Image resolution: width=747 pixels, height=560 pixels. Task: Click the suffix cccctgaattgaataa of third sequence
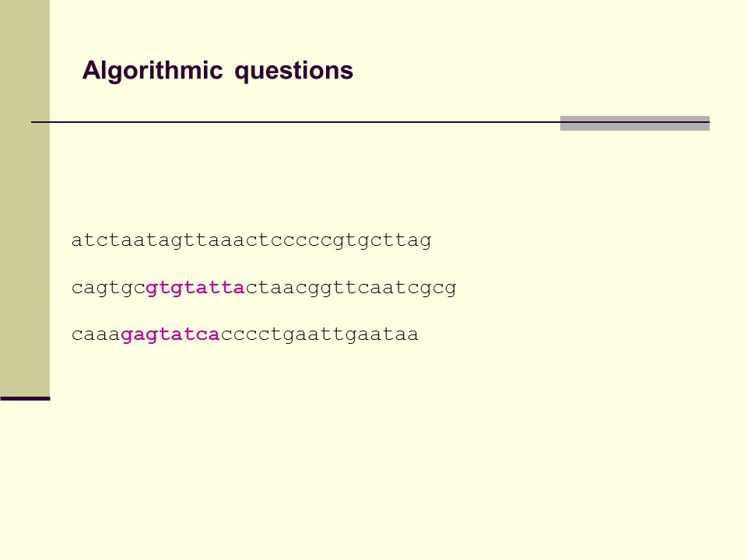tap(320, 334)
